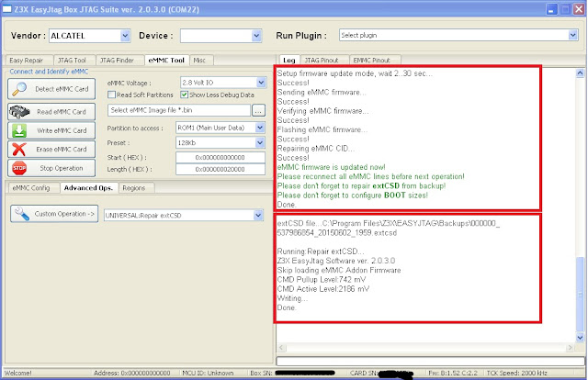This screenshot has height=380, width=588.
Task: Open eMMC Voltage dropdown 2.8 Volt IO
Action: 261,83
